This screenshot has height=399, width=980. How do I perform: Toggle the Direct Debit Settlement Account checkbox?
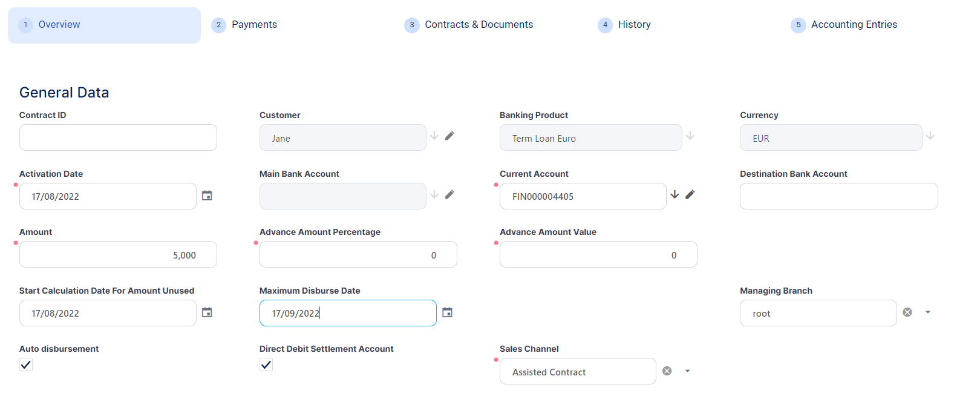266,364
